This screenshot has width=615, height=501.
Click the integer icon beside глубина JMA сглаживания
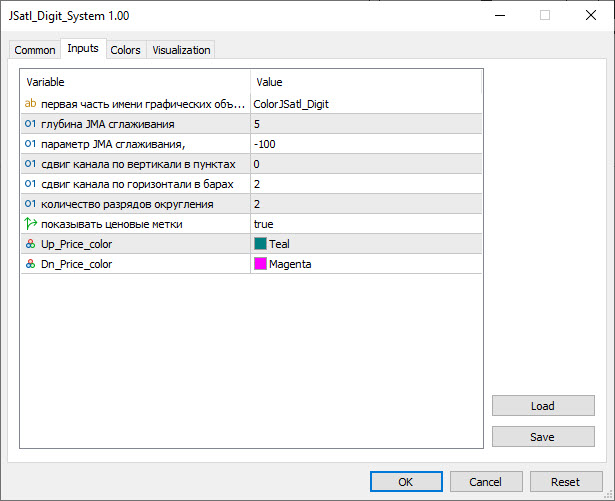30,124
